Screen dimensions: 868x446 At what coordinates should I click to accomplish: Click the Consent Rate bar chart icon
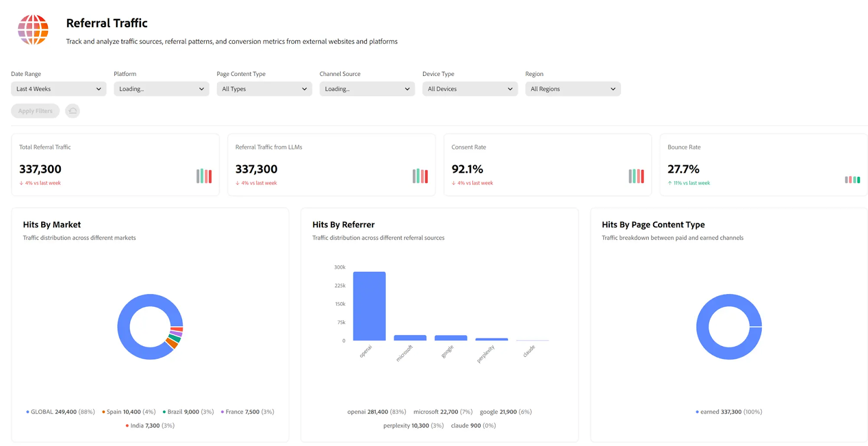[636, 176]
